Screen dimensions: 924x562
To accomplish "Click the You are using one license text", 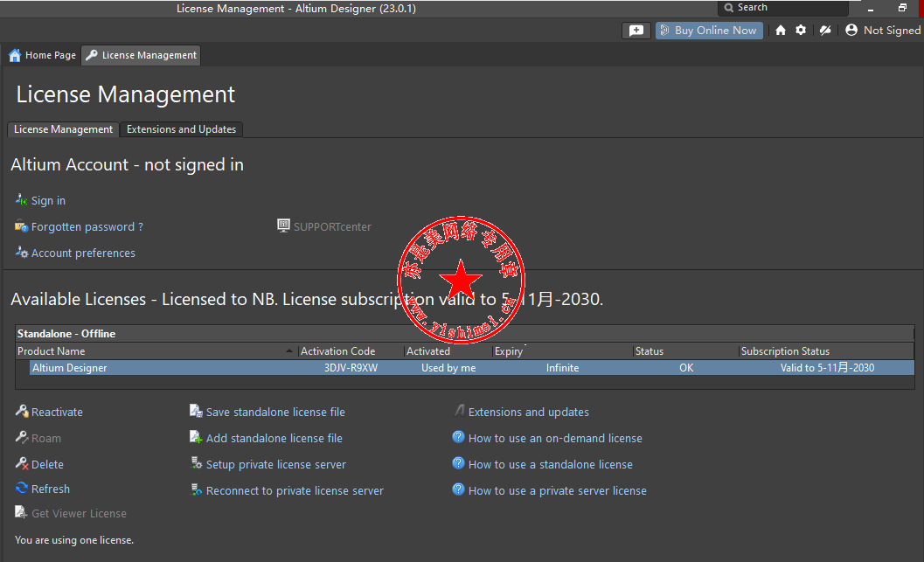I will [x=74, y=540].
